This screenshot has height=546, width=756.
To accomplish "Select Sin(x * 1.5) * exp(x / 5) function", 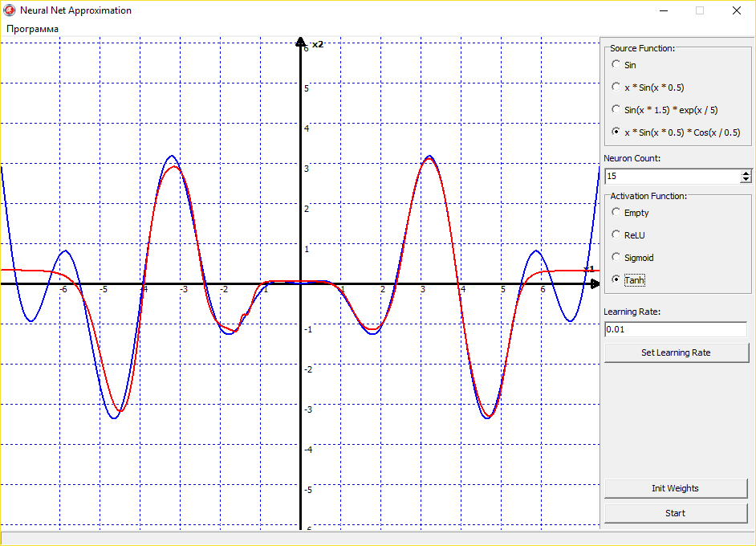I will coord(665,110).
